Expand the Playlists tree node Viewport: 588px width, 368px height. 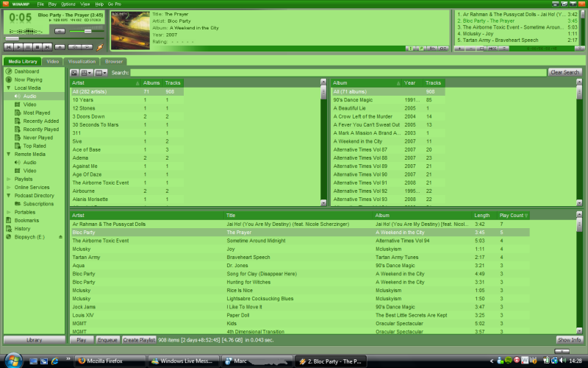point(8,179)
